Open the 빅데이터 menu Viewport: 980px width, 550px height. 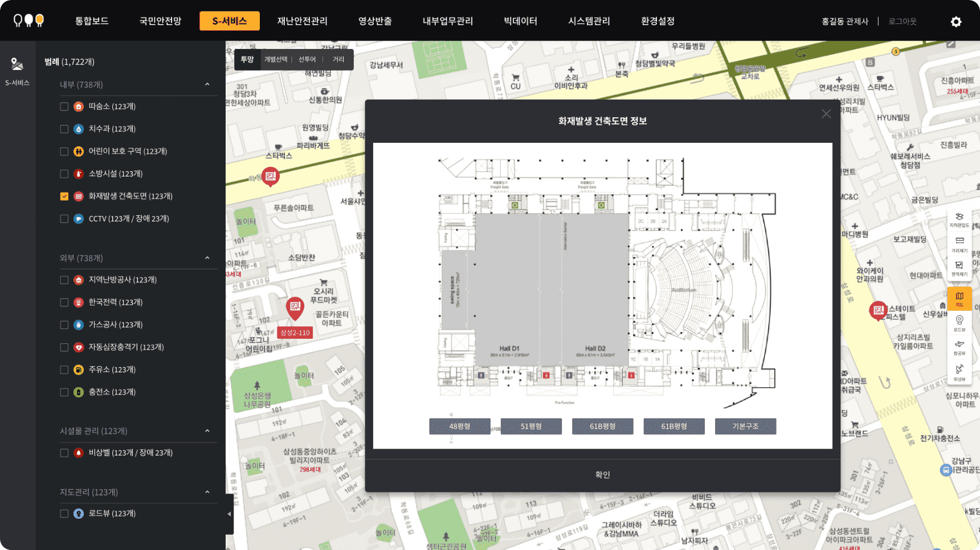pyautogui.click(x=520, y=21)
